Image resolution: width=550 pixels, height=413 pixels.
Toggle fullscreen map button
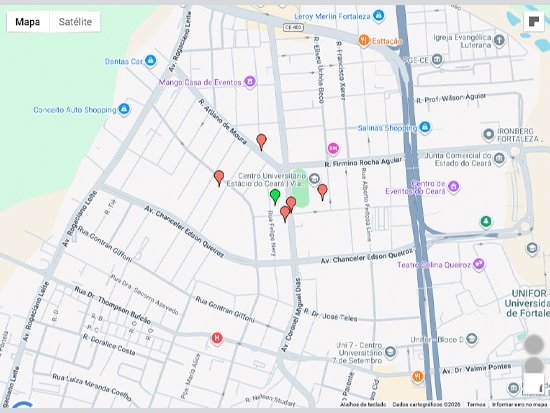point(534,22)
